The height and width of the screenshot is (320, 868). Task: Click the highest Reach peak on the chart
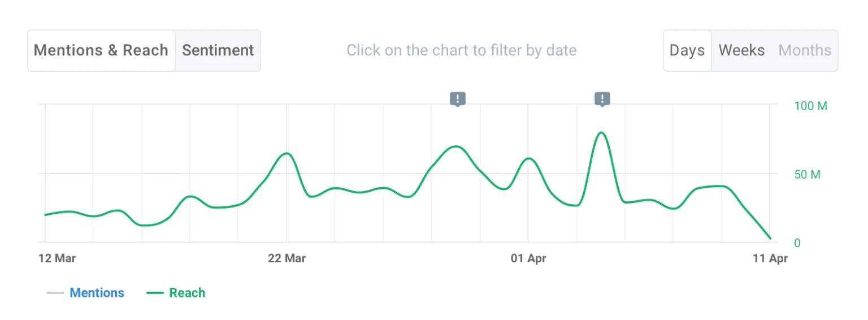[601, 133]
